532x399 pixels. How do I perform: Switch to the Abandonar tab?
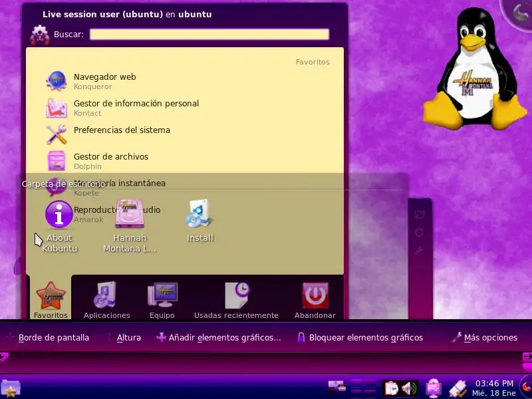(x=315, y=300)
